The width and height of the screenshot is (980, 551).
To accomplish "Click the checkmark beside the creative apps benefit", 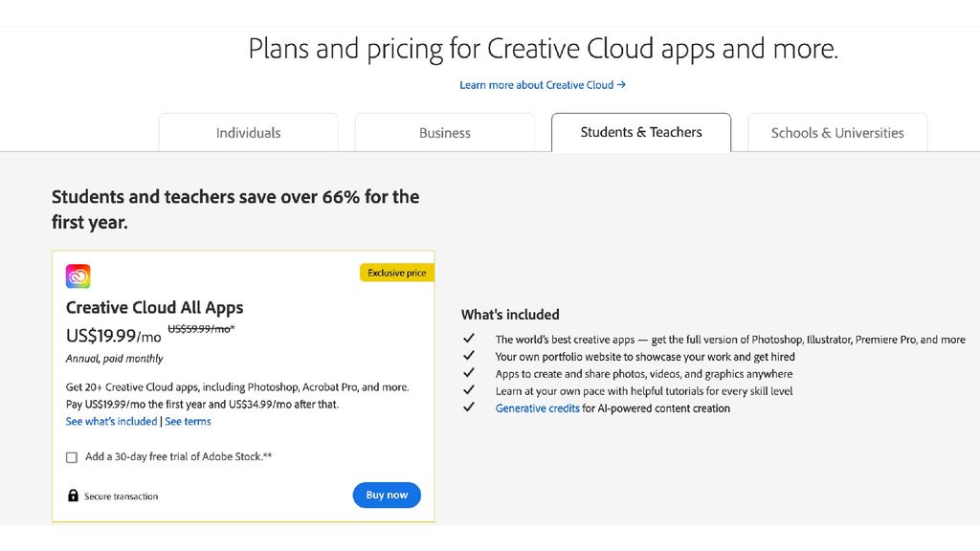I will [x=469, y=338].
